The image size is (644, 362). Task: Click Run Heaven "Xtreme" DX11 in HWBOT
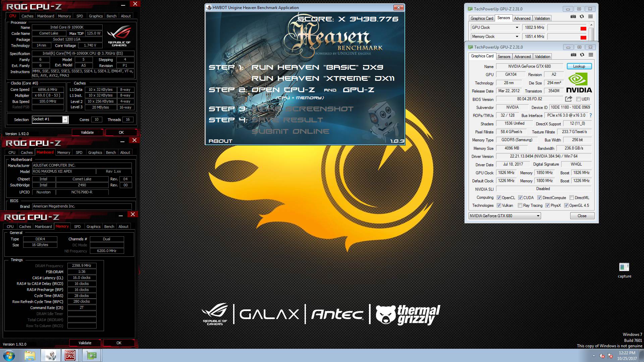click(x=323, y=78)
